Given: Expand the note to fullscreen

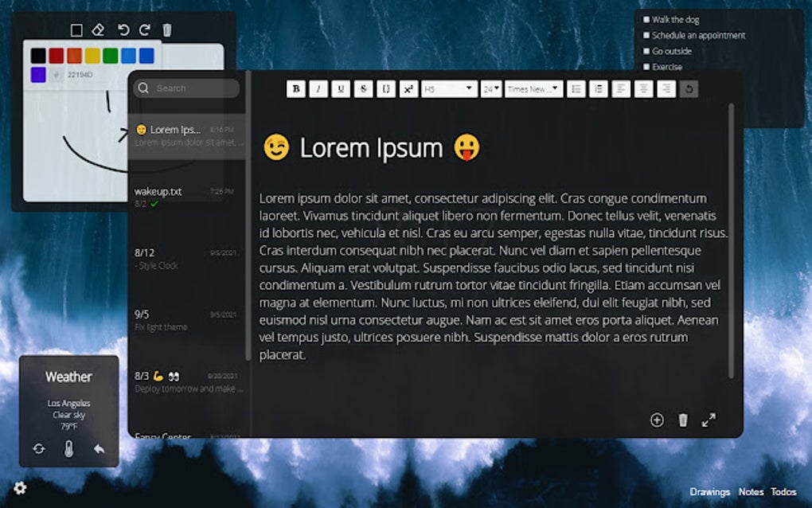Looking at the screenshot, I should [x=709, y=420].
